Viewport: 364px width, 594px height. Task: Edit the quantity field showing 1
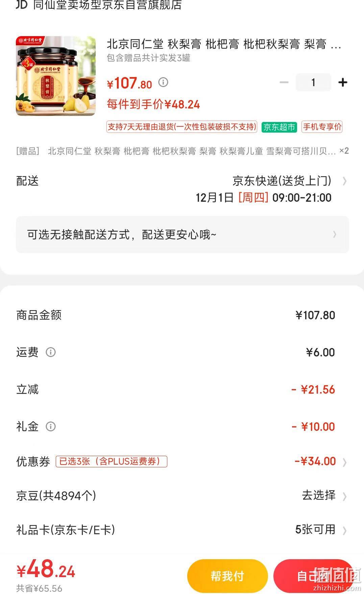point(313,82)
